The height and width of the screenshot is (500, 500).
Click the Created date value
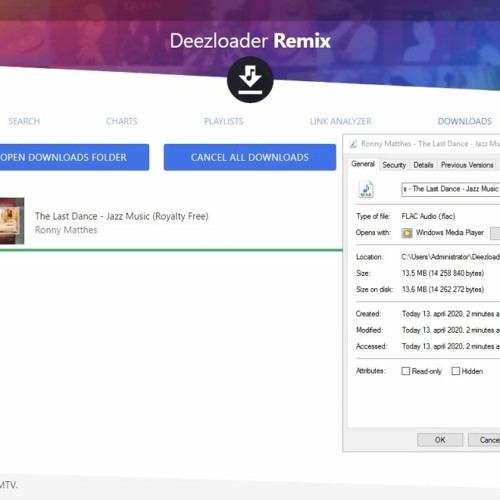(x=451, y=314)
